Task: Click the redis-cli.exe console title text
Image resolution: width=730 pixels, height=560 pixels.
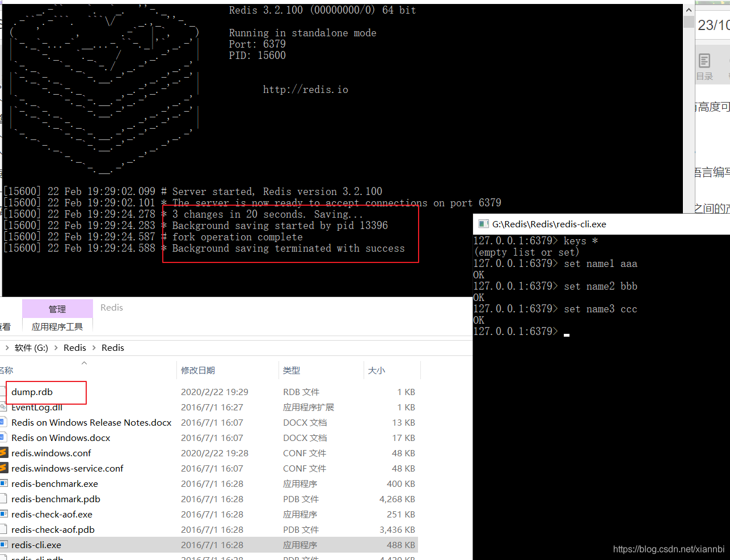Action: [549, 224]
